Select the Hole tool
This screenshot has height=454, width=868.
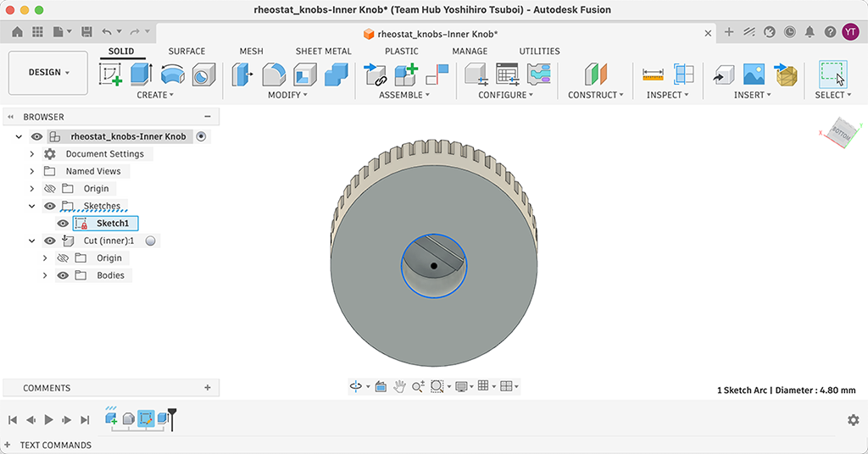click(203, 75)
